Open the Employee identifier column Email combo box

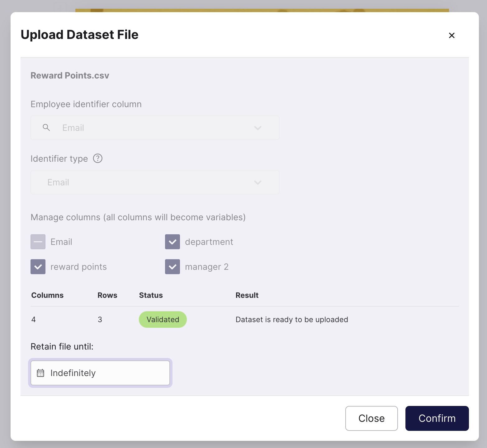pos(155,128)
